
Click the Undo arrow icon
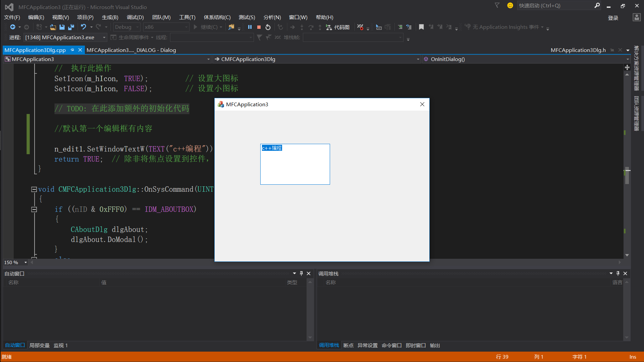coord(83,27)
